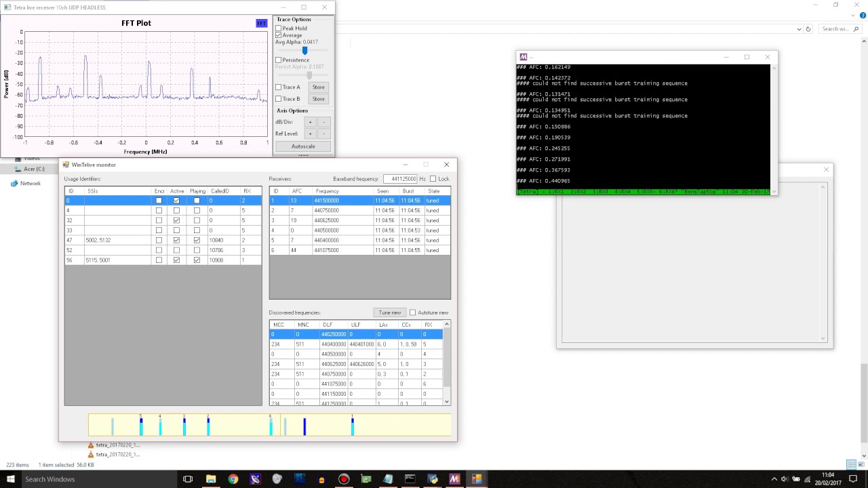This screenshot has height=488, width=868.
Task: Show hidden system tray icons
Action: pyautogui.click(x=774, y=479)
